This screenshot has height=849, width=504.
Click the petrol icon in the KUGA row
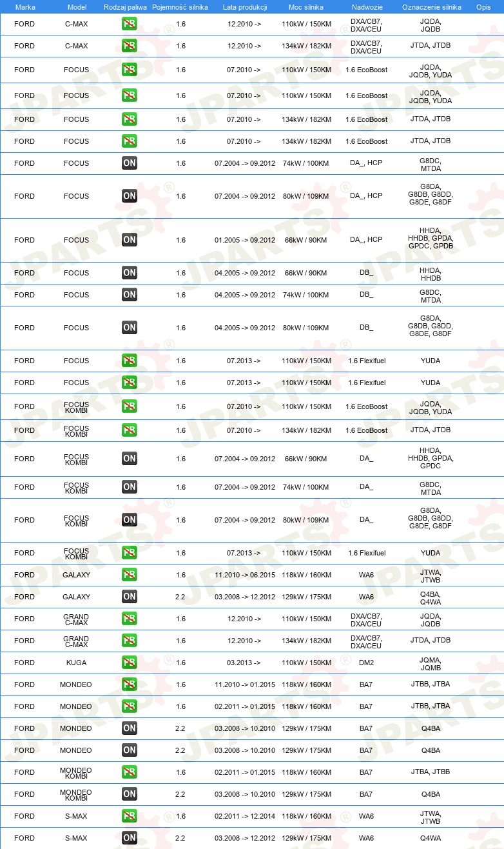pos(130,663)
